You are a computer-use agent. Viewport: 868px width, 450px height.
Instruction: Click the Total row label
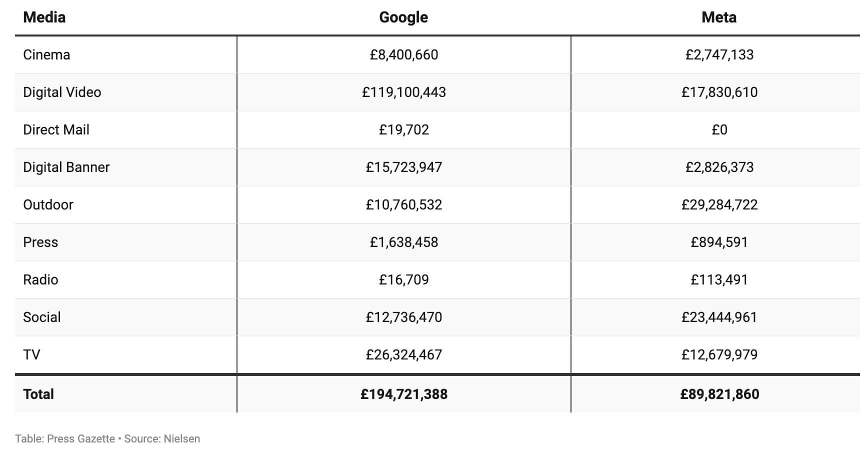coord(38,394)
